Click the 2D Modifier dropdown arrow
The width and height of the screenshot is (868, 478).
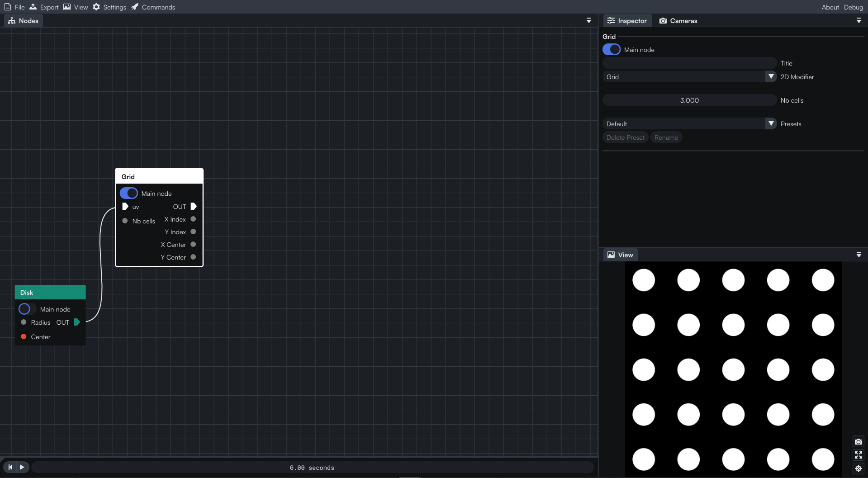(x=771, y=77)
